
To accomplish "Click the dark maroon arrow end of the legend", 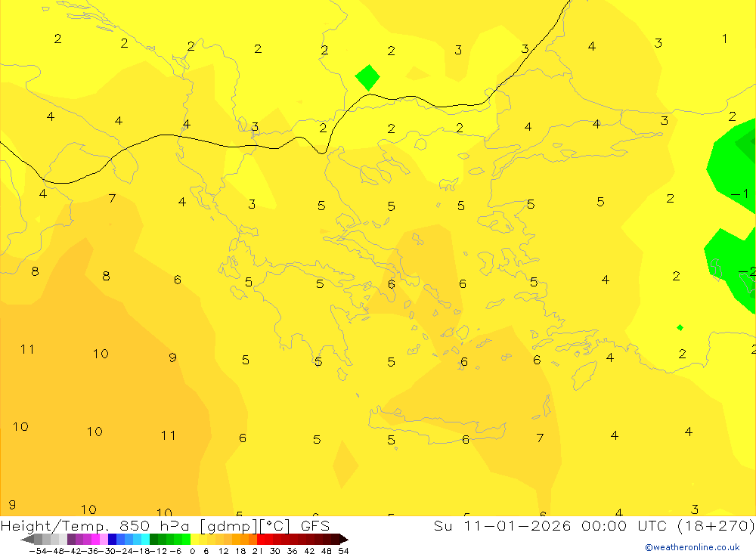I will (344, 540).
